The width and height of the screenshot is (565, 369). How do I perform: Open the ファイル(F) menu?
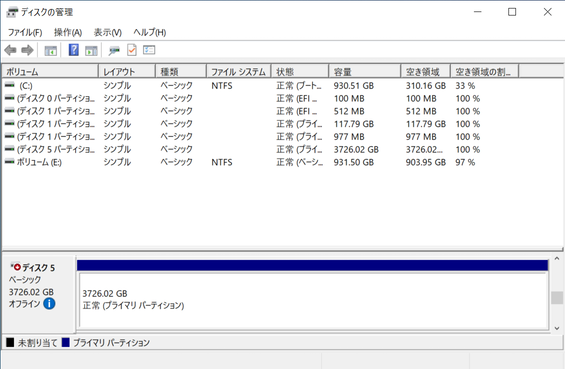pyautogui.click(x=25, y=32)
